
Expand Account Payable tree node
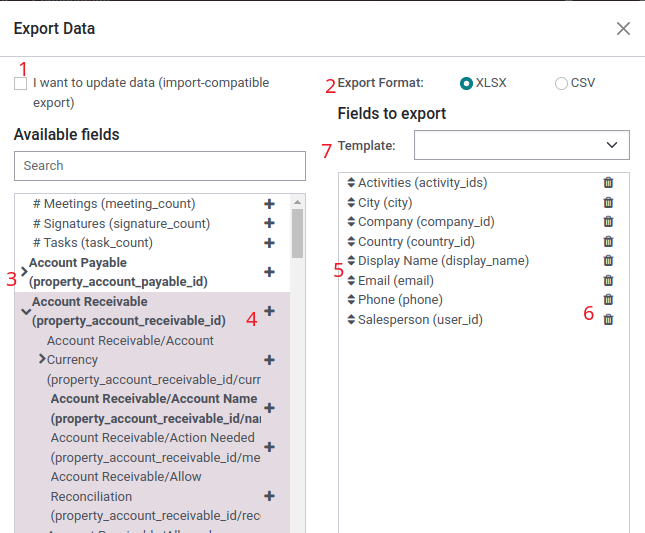pyautogui.click(x=24, y=272)
